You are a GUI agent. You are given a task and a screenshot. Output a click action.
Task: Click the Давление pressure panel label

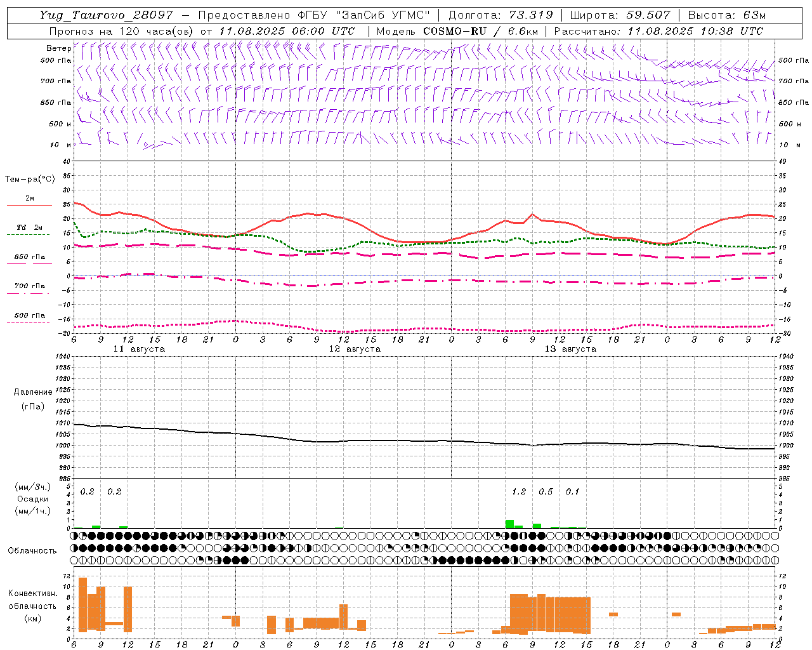click(33, 392)
